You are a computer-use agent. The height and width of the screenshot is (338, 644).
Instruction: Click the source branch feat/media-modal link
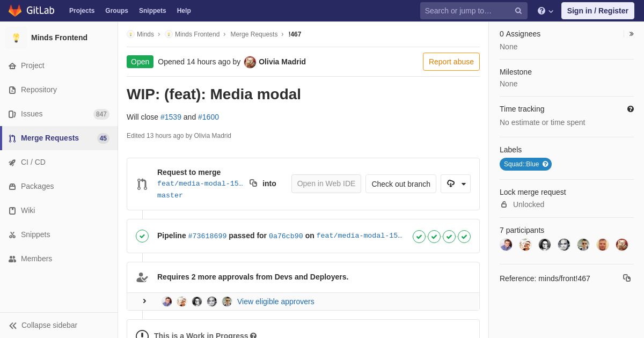click(200, 183)
